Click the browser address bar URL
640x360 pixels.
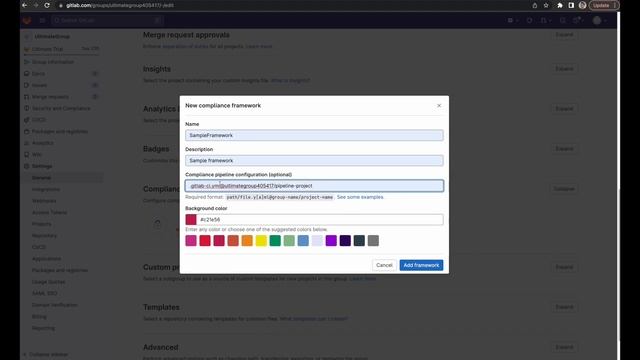point(120,5)
